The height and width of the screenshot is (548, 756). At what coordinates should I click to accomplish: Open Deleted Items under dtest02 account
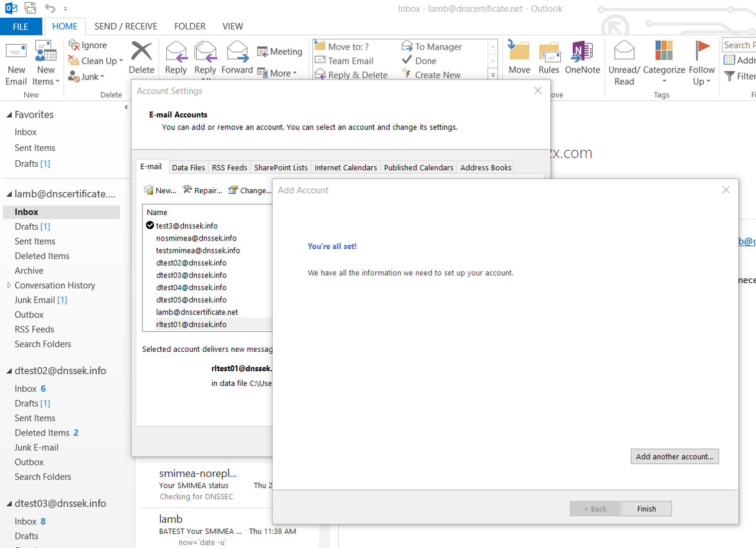click(47, 433)
